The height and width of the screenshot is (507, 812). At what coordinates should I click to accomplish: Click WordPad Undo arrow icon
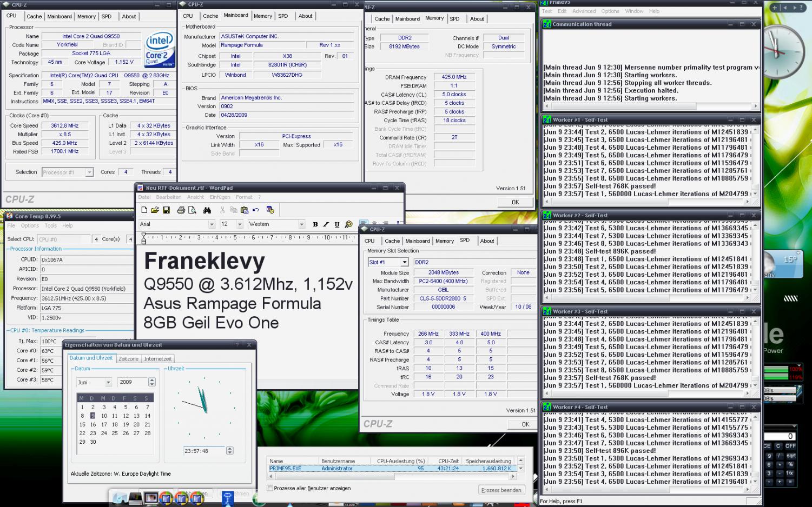tap(255, 210)
